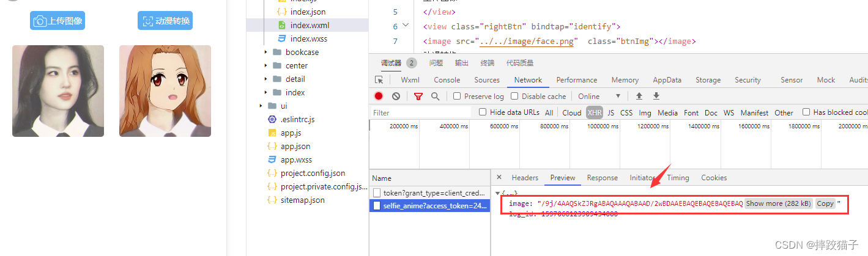Screen dimensions: 868x256
Task: Click the Name column header
Action: [x=429, y=178]
